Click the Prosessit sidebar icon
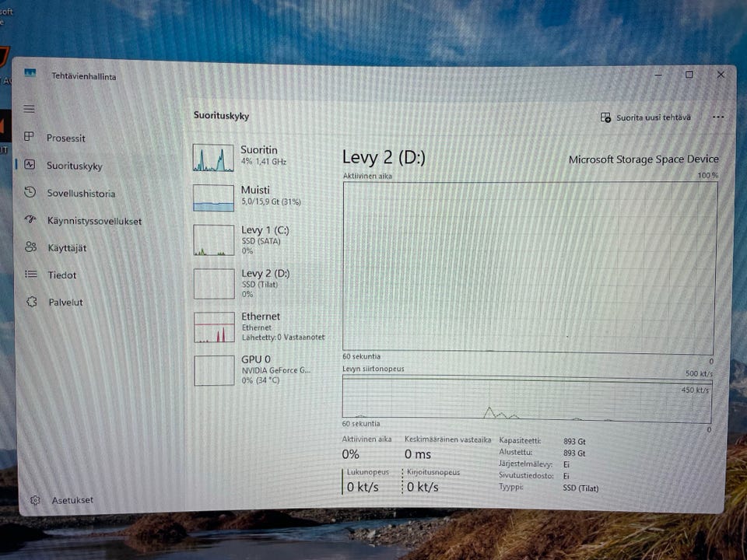Viewport: 747px width, 560px height. (x=29, y=137)
